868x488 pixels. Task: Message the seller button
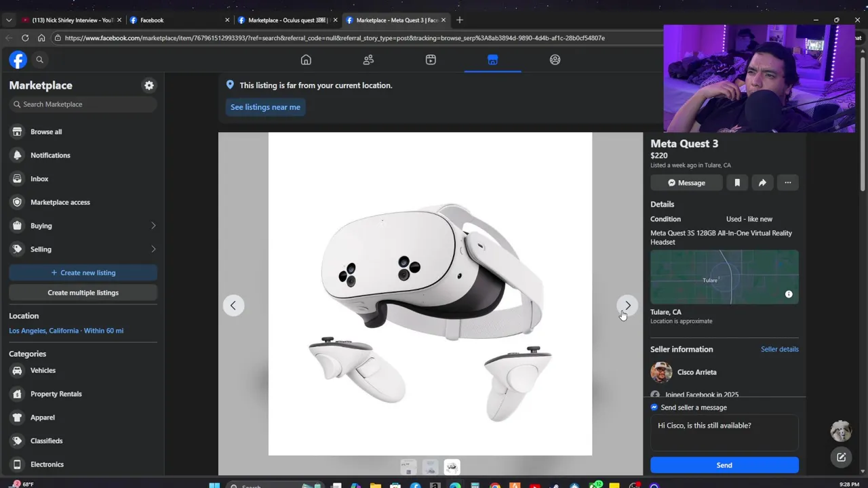point(686,182)
